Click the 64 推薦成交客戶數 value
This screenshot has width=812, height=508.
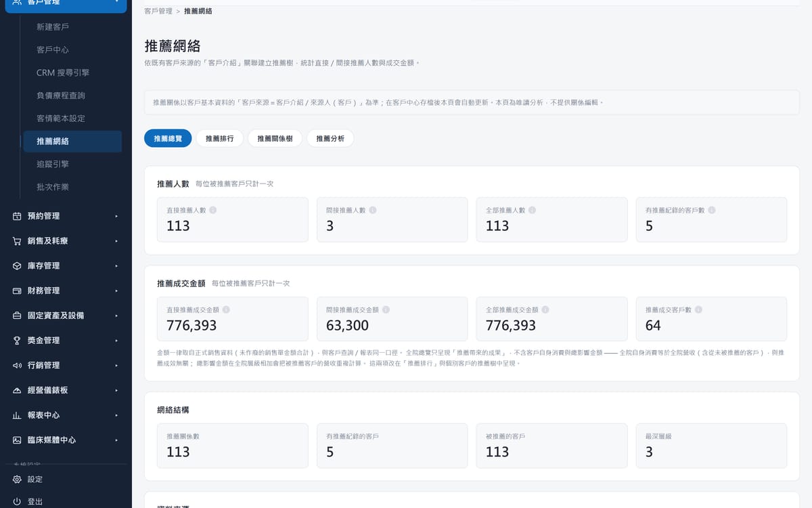click(x=653, y=326)
